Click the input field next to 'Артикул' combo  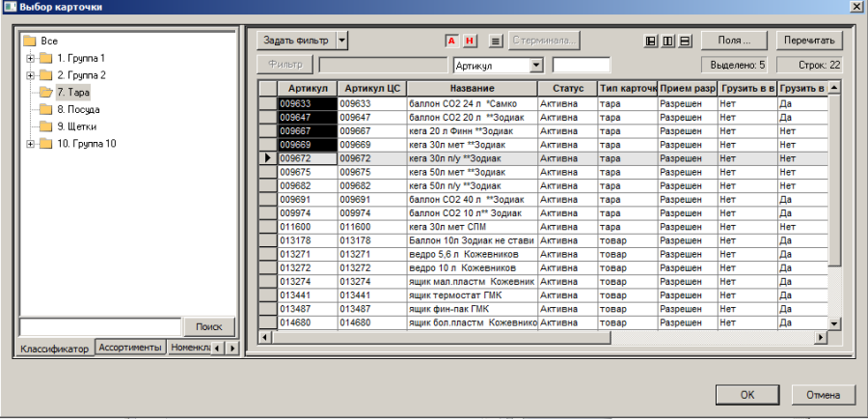click(582, 66)
